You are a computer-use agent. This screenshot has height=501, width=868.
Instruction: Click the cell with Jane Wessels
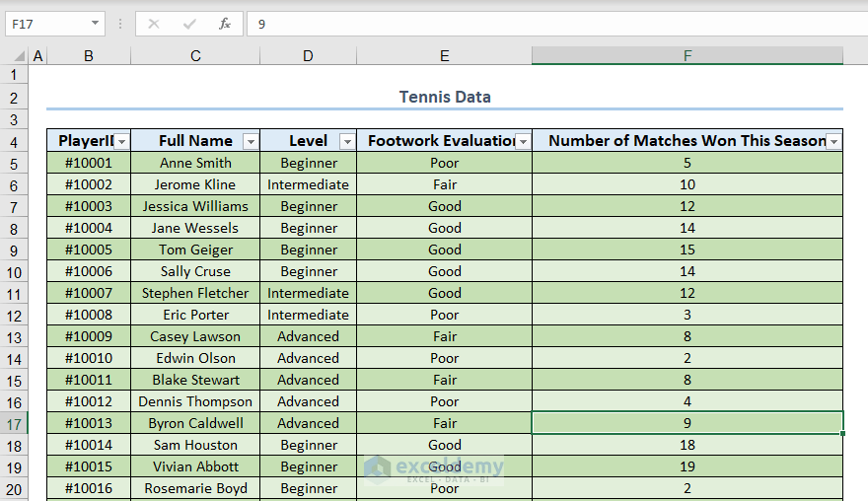pos(195,228)
